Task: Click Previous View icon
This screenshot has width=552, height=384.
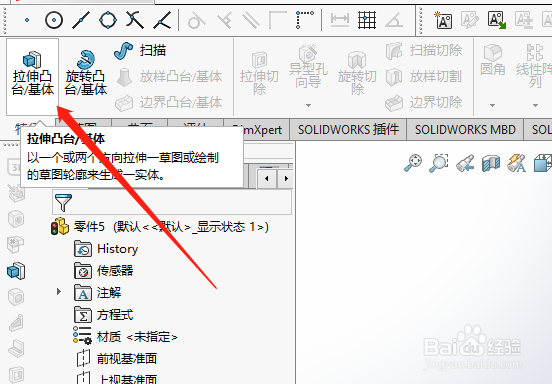Action: coord(465,163)
